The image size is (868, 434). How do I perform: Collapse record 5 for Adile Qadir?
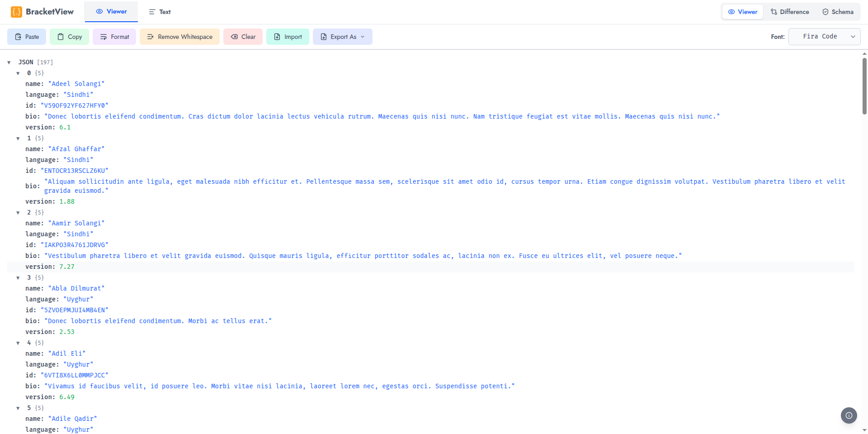click(18, 408)
